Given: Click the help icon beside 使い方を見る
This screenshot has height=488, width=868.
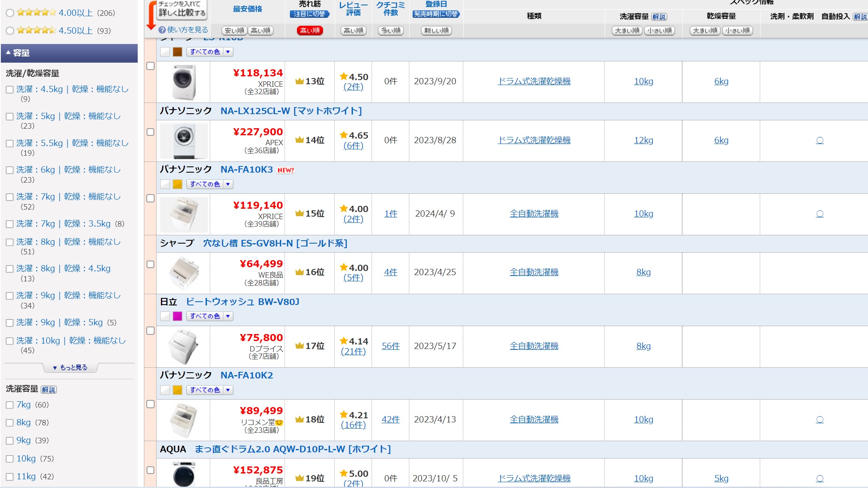Looking at the screenshot, I should [x=162, y=30].
